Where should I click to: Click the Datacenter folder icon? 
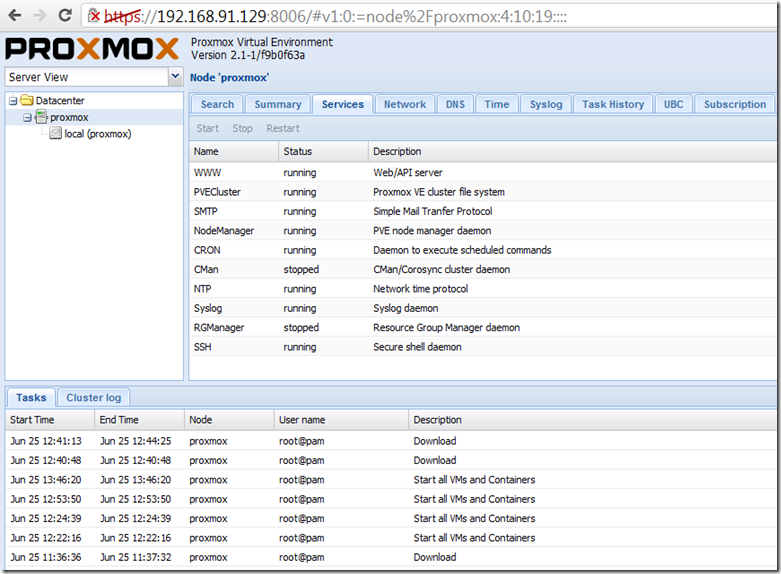(x=27, y=101)
